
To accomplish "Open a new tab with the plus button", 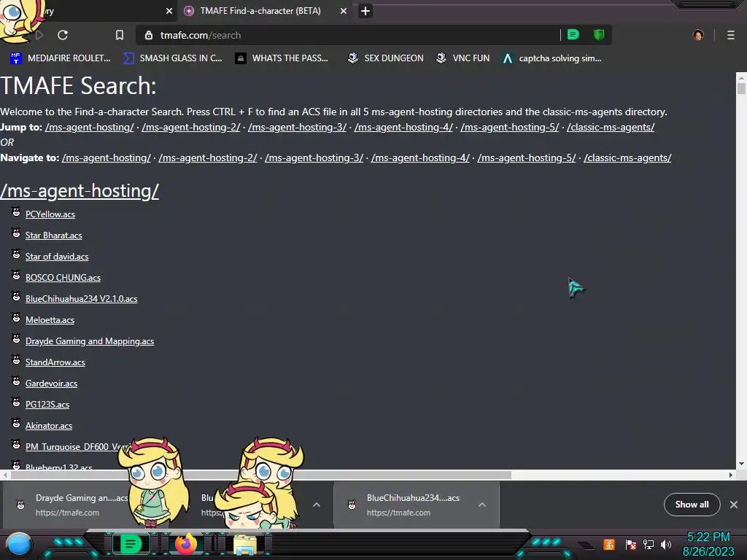I will (x=365, y=11).
